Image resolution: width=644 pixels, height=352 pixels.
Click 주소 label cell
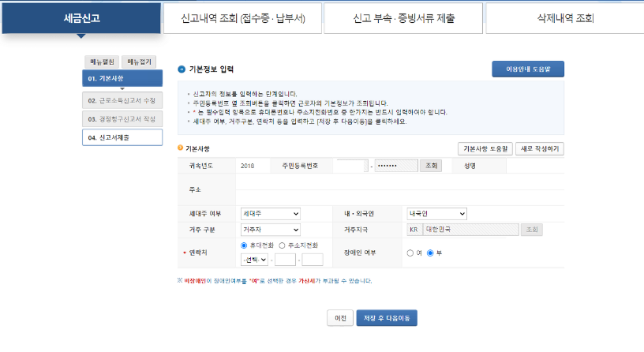click(x=207, y=189)
